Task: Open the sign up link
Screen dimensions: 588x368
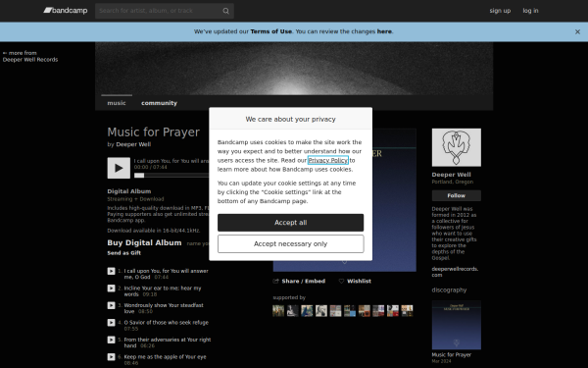Action: tap(500, 11)
